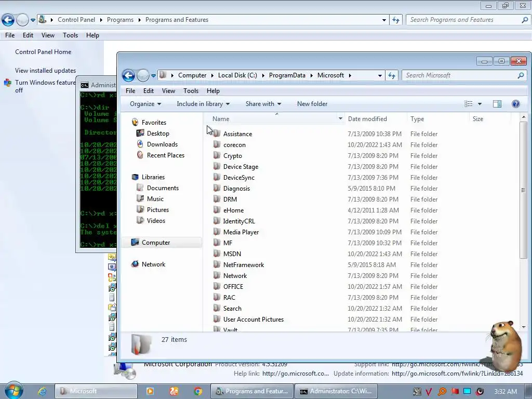Click the magnifier icon in Search Microsoft box

point(521,75)
